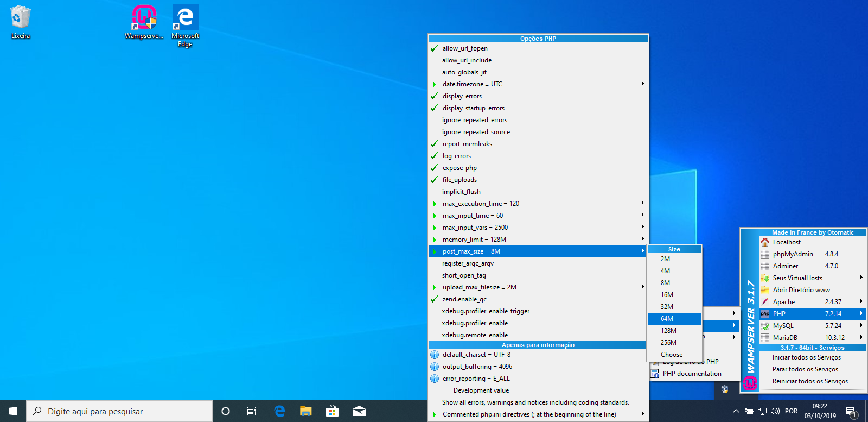868x422 pixels.
Task: Click the output_buffering info icon
Action: 435,367
